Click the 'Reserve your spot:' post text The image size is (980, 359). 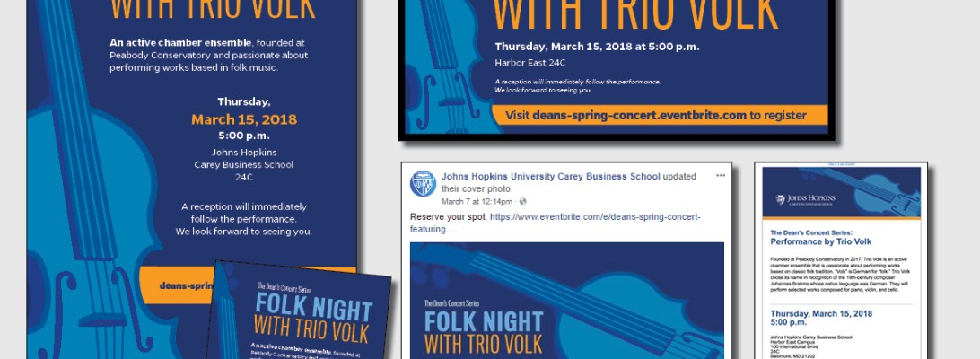click(x=449, y=217)
